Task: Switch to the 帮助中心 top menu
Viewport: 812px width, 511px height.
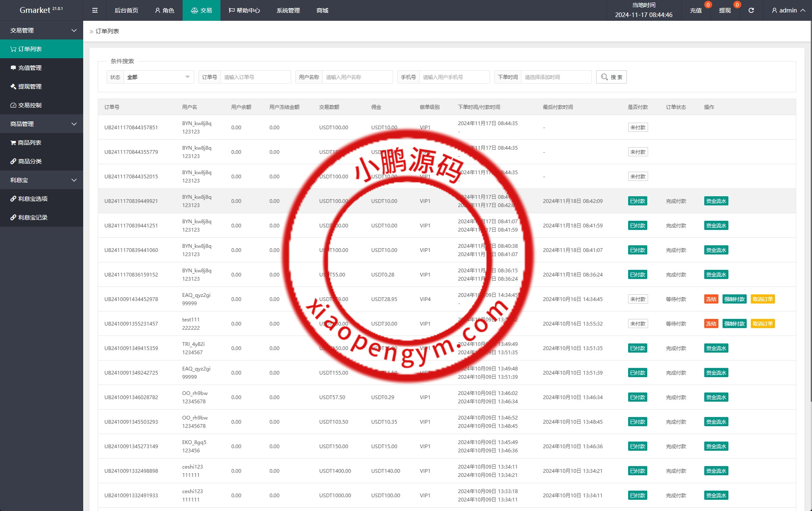Action: click(x=244, y=10)
